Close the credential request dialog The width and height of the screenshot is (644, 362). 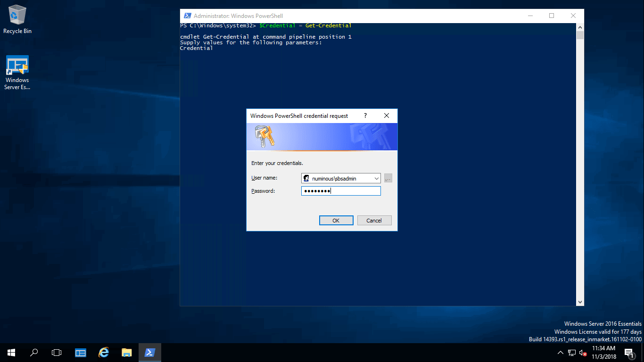[x=387, y=115]
